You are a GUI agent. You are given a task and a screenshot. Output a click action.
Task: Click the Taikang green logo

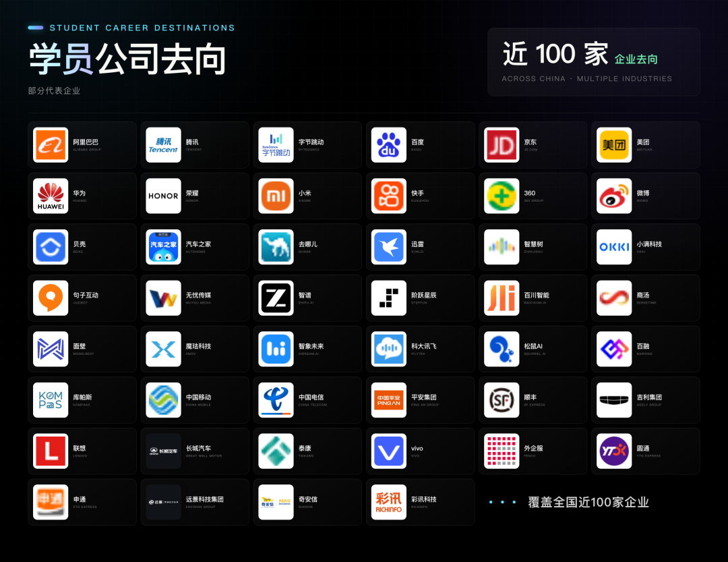276,451
